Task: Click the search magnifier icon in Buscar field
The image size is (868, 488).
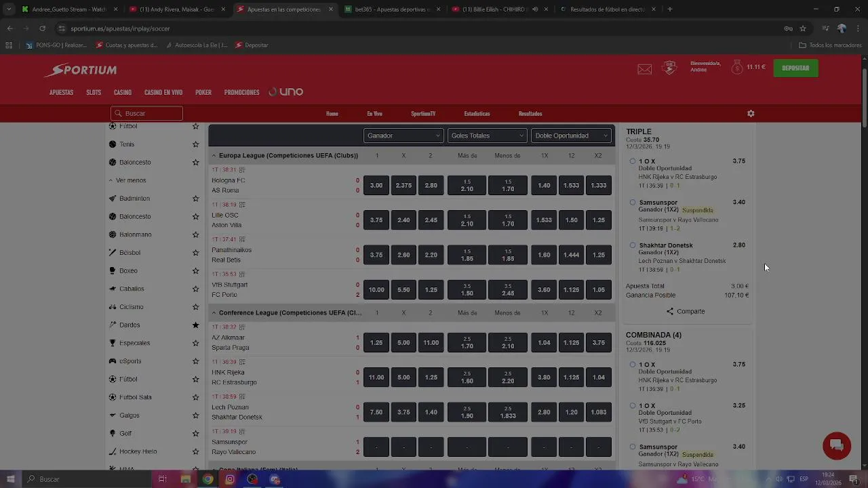Action: click(x=119, y=114)
